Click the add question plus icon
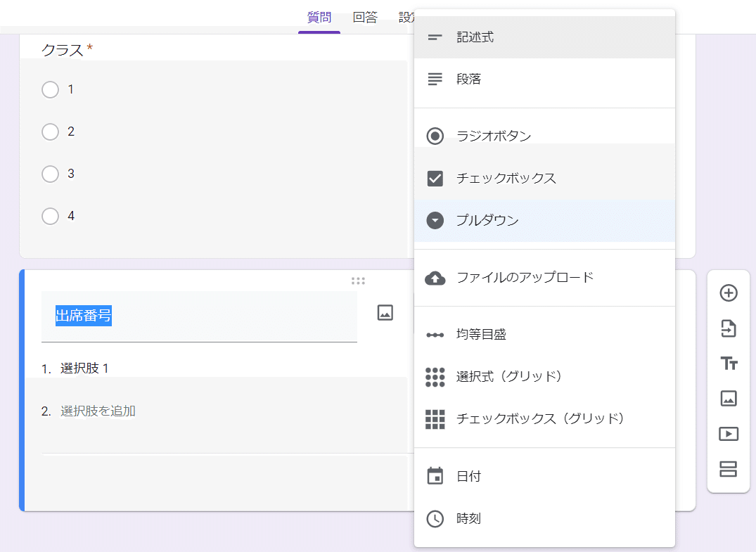The height and width of the screenshot is (552, 756). click(x=729, y=293)
